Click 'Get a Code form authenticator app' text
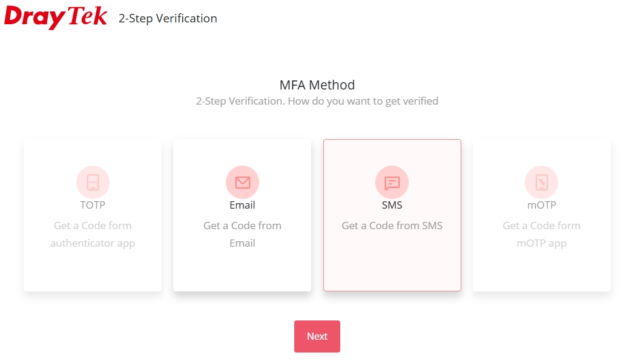629x364 pixels. click(x=93, y=234)
